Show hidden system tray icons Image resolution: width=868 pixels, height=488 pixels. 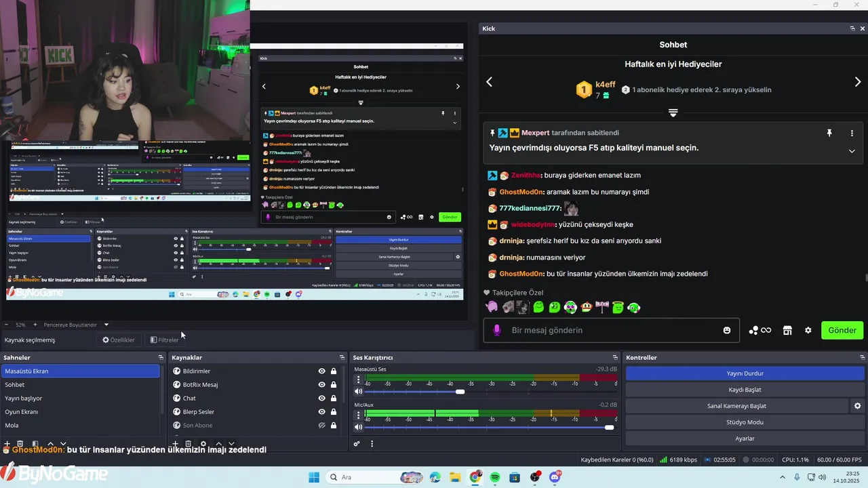tap(783, 477)
